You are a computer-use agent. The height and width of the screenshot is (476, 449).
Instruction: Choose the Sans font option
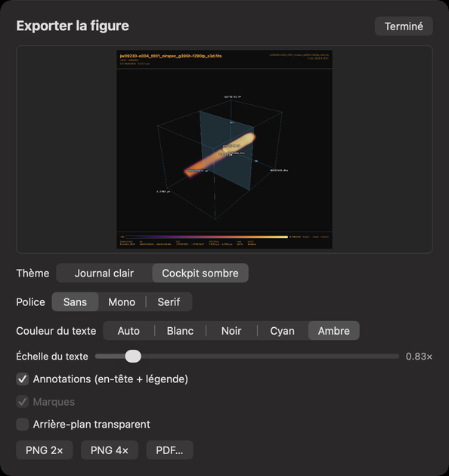pyautogui.click(x=75, y=301)
